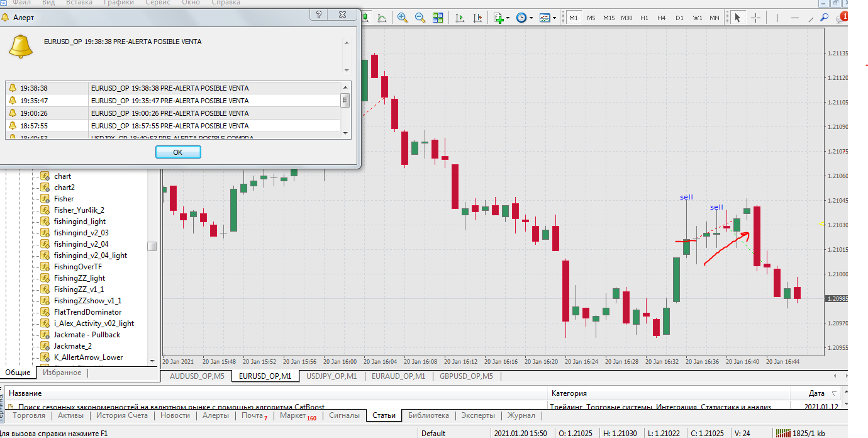Switch chart timeframe to M30
Screen dimensions: 868x438
coord(626,18)
